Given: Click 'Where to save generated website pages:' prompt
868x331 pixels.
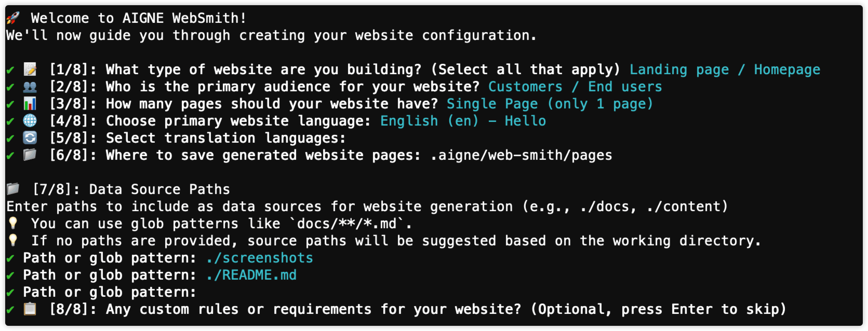Looking at the screenshot, I should [263, 155].
